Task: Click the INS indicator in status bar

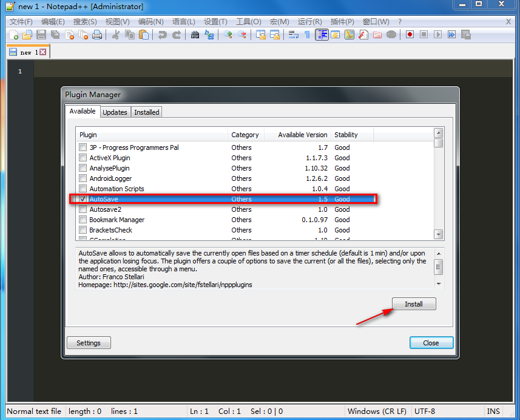Action: pos(493,412)
